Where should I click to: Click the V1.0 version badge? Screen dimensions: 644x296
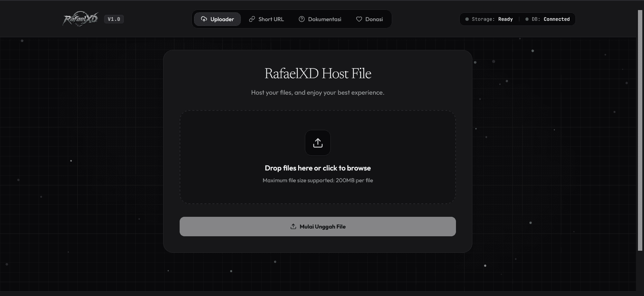coord(114,19)
